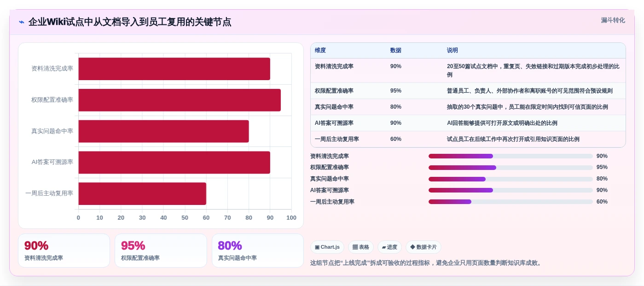Click the AI答案可溯源率 progress bar

pyautogui.click(x=511, y=190)
